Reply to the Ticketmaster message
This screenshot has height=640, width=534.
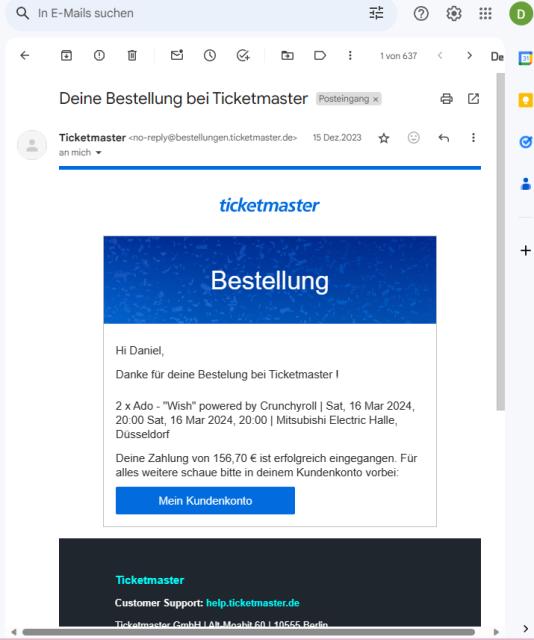pos(444,138)
